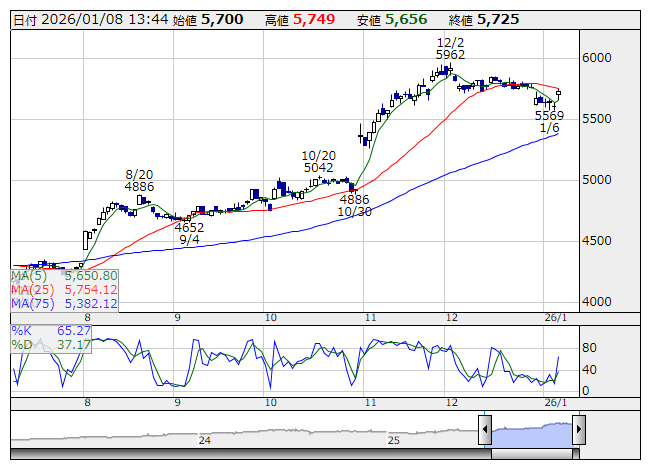Click the 10/20 high marker 5042
This screenshot has width=653, height=470.
point(318,168)
